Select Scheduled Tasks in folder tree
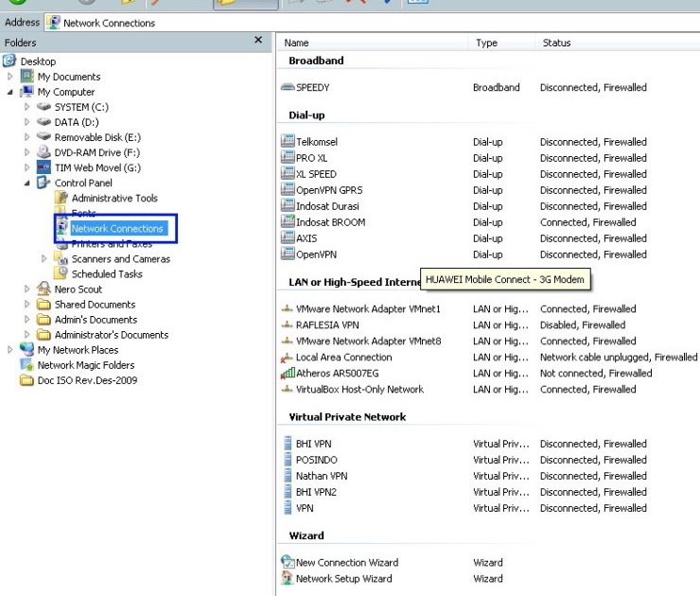Screen dimensions: 700x596 tap(107, 273)
